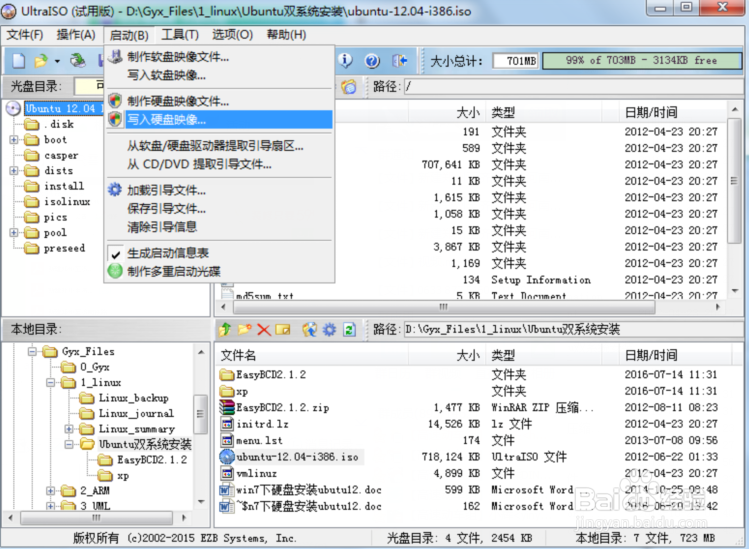Open the 文件(F) menu
This screenshot has height=549, width=749.
tap(25, 35)
